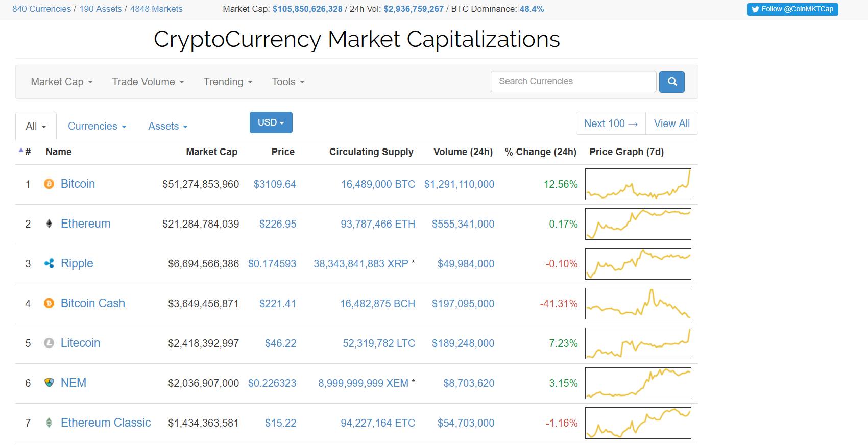Open Ethereum Classic 7d price graph
Viewport: 868px width, 446px height.
point(638,423)
